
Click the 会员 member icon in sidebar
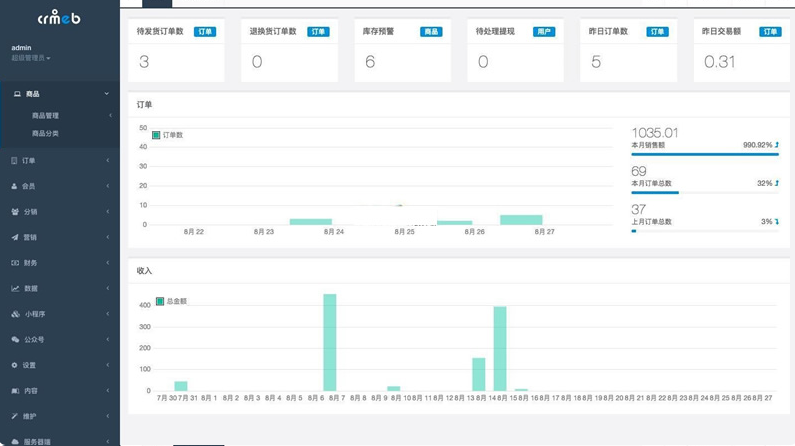click(x=15, y=186)
